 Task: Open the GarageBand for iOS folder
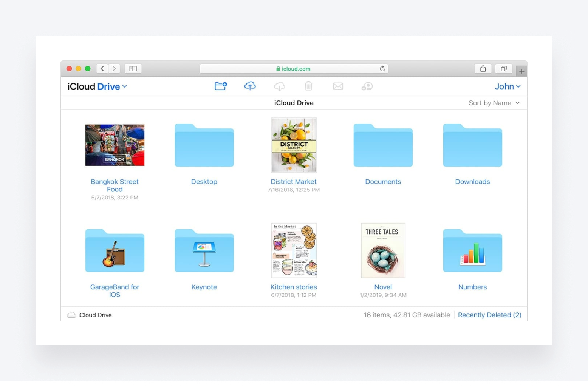click(x=115, y=250)
